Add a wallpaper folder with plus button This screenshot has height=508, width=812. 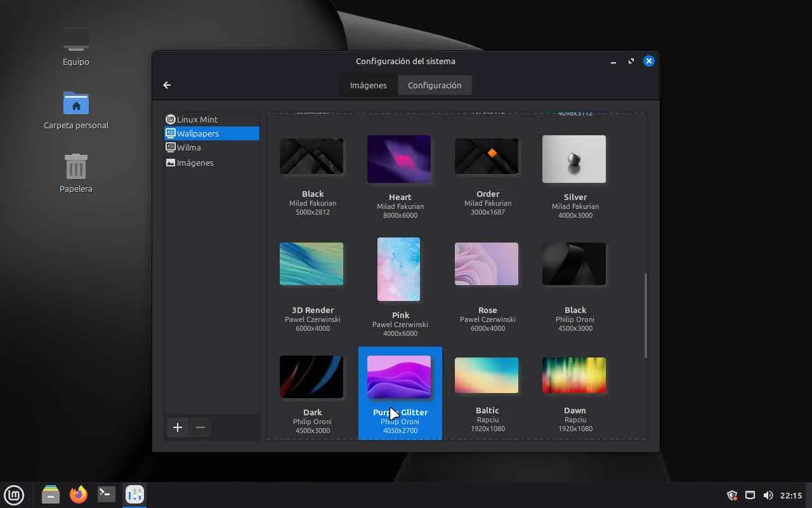coord(178,427)
